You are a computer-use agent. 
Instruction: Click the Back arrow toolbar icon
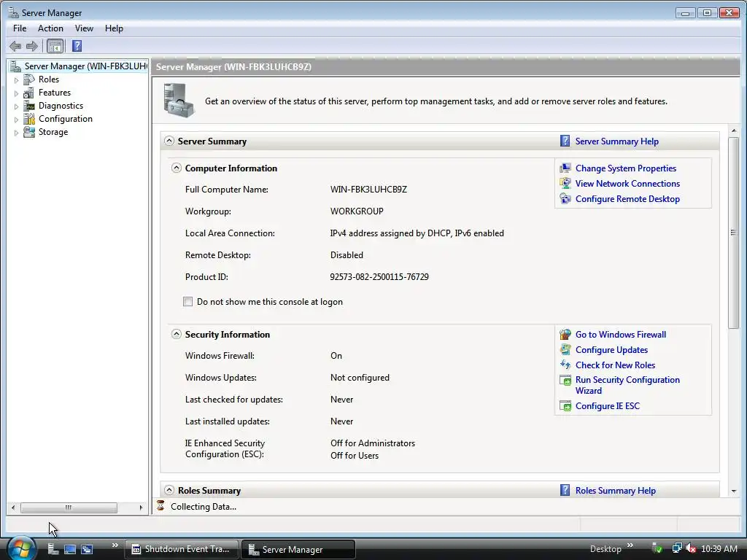tap(15, 46)
